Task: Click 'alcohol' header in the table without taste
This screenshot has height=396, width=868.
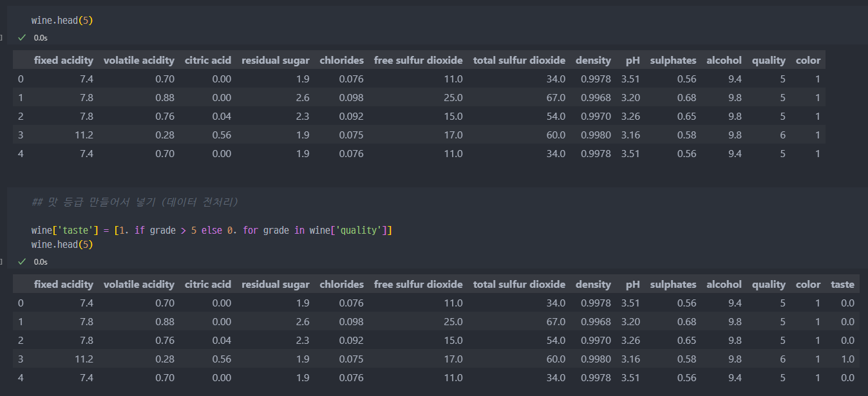Action: pos(724,61)
